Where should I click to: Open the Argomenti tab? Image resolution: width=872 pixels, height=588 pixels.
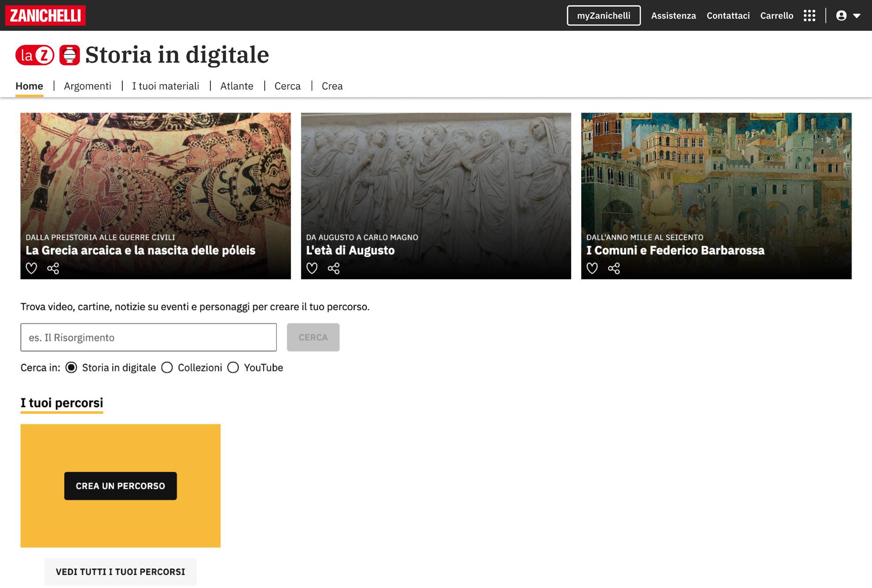click(x=87, y=86)
